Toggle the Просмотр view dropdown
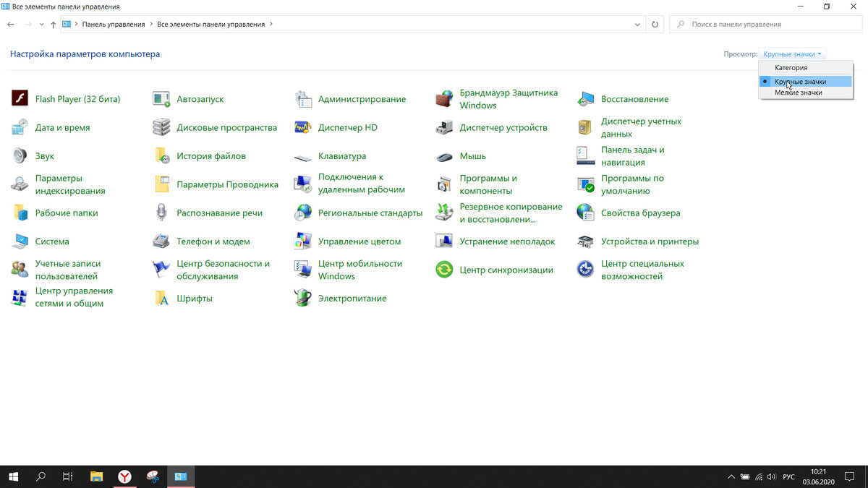Screen dimensions: 868x488 pos(792,54)
